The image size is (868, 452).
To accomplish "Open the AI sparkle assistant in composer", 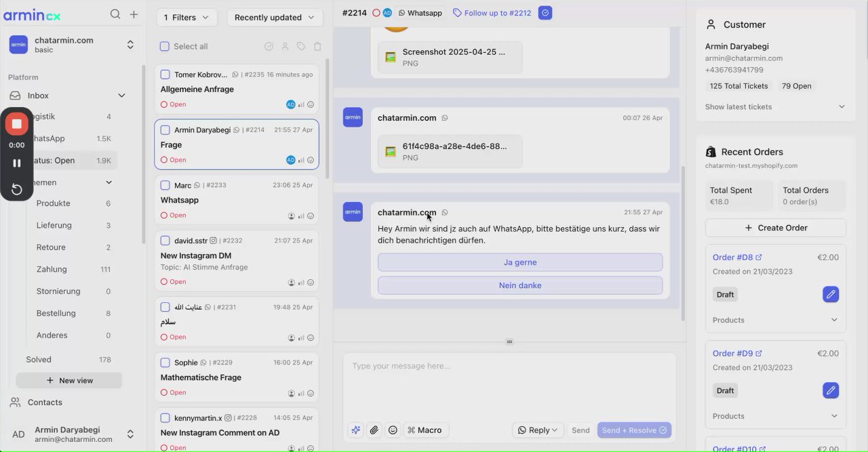I will click(x=355, y=430).
